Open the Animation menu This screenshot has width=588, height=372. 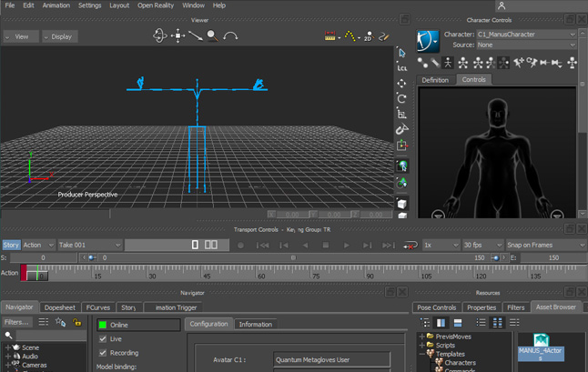[x=56, y=5]
